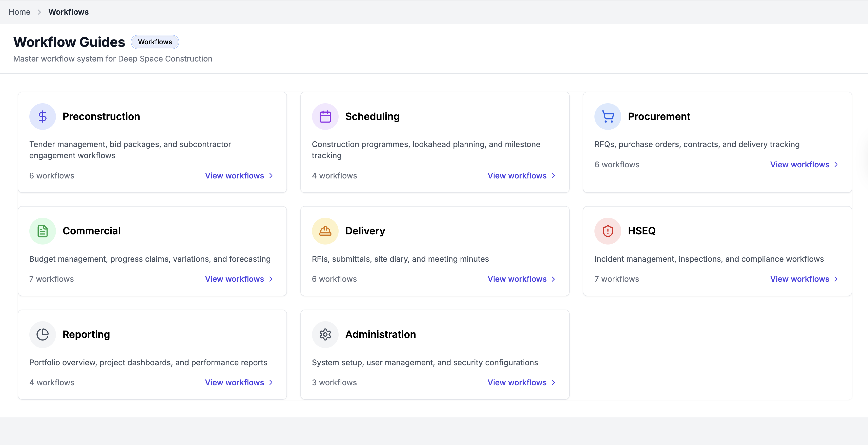This screenshot has width=868, height=445.
Task: Click the 'Incident management, inspections' description
Action: [x=709, y=259]
